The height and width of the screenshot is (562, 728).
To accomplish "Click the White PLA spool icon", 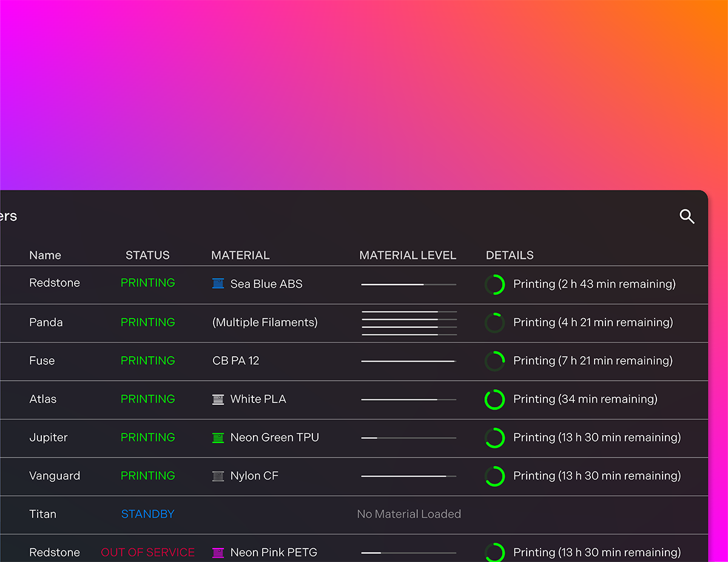I will [218, 399].
